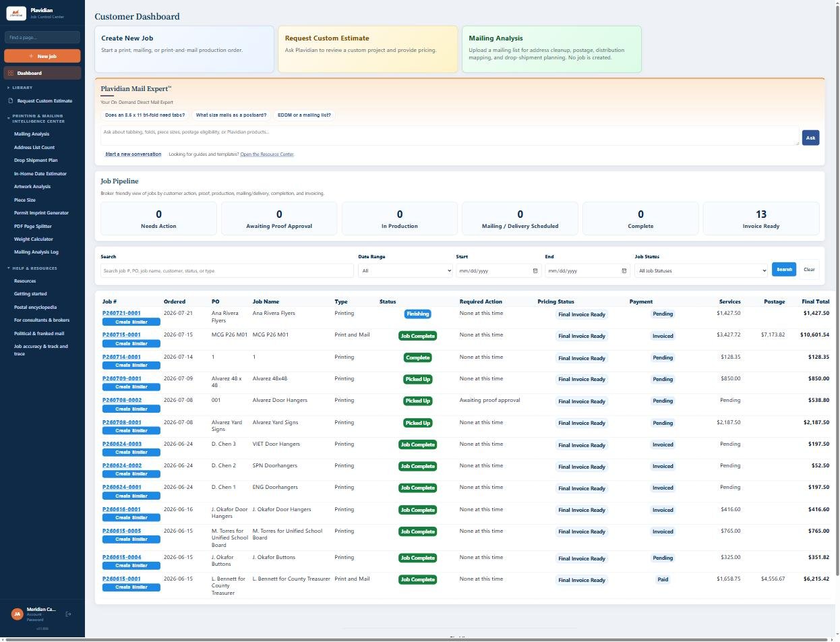Image resolution: width=840 pixels, height=642 pixels.
Task: Open job P260624-0003 link
Action: point(122,444)
